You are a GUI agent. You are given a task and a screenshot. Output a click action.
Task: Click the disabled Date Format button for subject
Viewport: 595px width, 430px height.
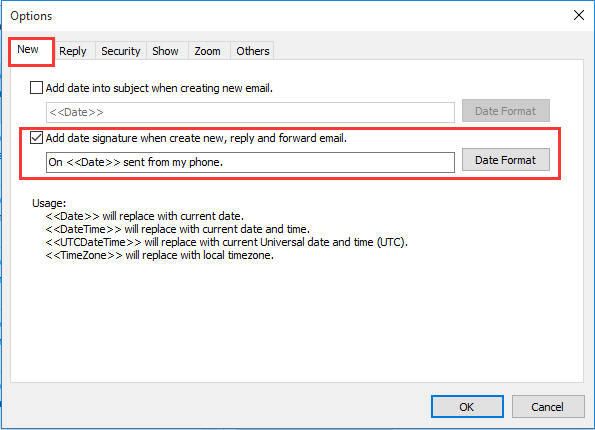tap(505, 111)
